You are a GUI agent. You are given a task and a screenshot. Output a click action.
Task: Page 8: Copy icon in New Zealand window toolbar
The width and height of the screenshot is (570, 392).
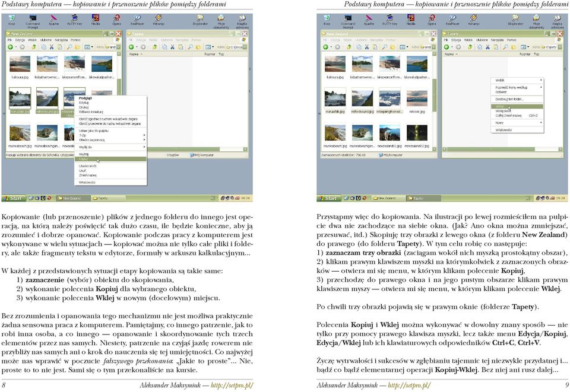43,47
